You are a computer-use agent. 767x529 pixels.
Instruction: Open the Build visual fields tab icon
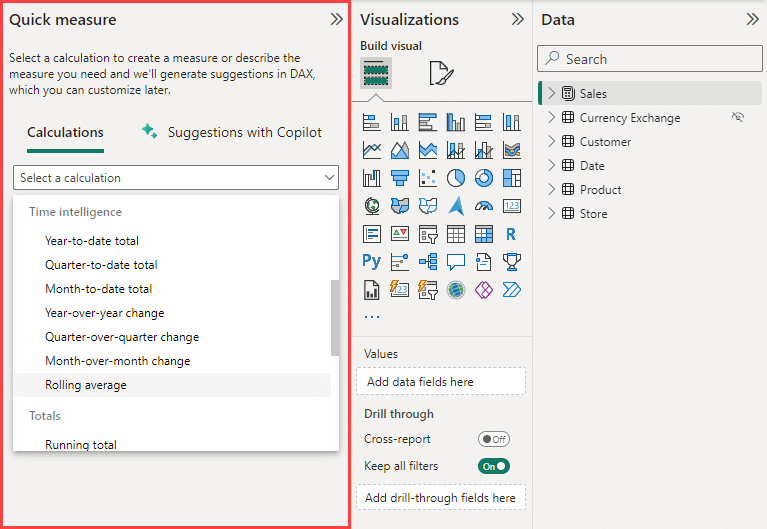(376, 73)
